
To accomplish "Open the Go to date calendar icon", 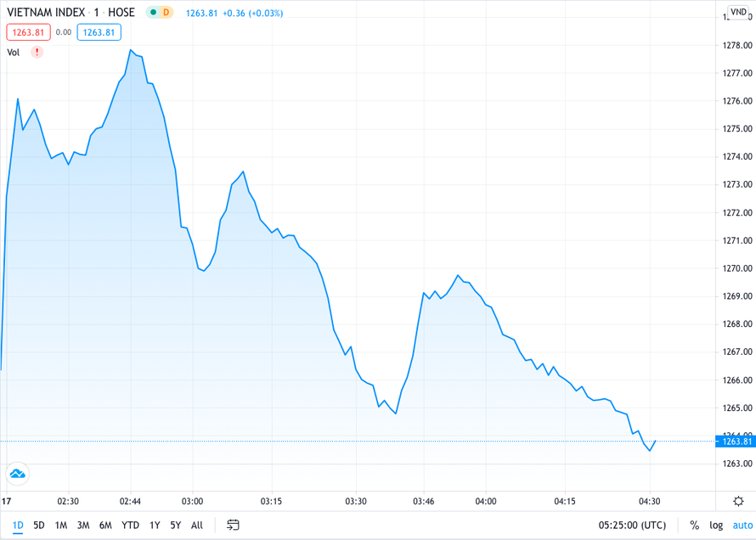I will point(233,526).
